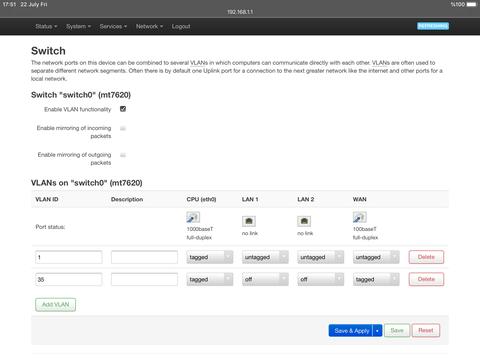Viewport: 480px width, 360px height.
Task: Click the LAN 2 port status icon
Action: 304,221
